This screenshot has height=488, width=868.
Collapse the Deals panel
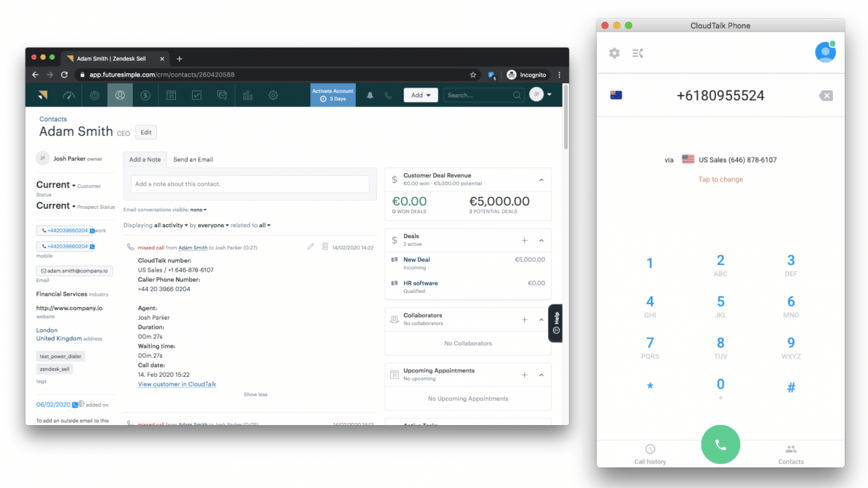(541, 240)
